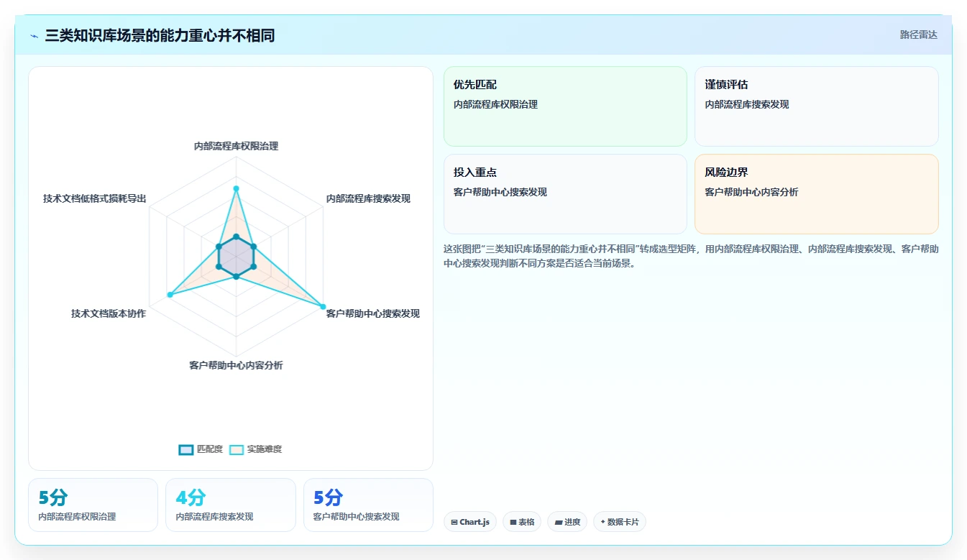Open the 谨慎评估 card
Viewport: 967px width, 560px height.
pyautogui.click(x=816, y=106)
